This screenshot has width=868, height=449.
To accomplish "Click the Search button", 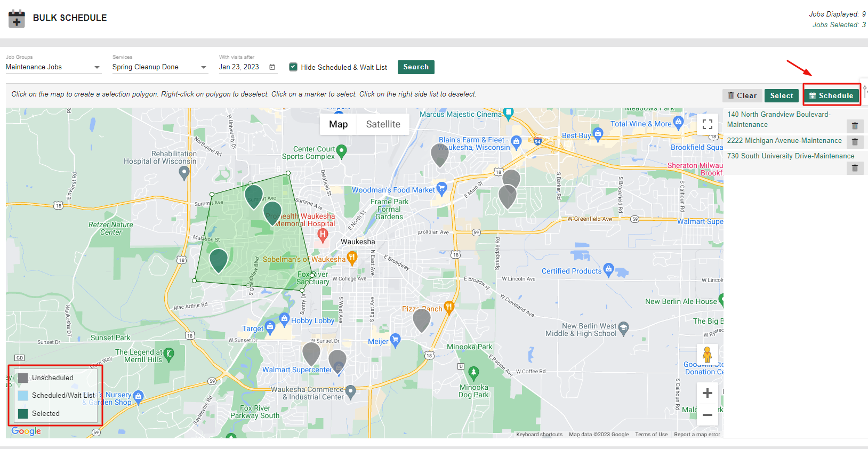I will 416,67.
